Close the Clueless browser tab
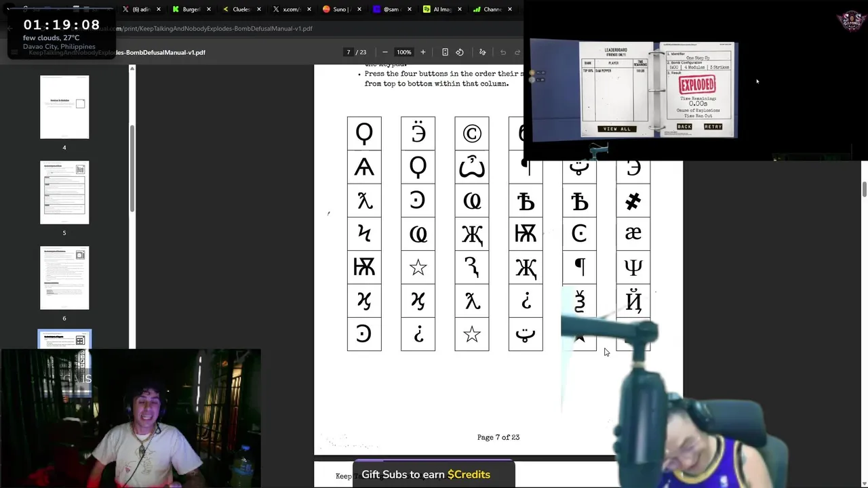 tap(259, 9)
